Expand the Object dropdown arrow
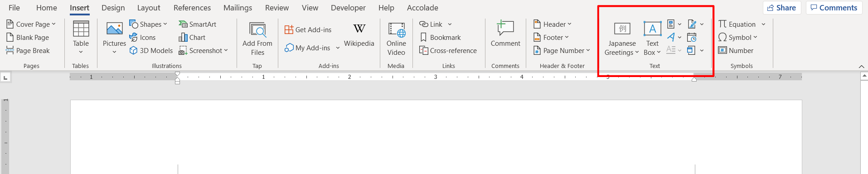 click(702, 50)
